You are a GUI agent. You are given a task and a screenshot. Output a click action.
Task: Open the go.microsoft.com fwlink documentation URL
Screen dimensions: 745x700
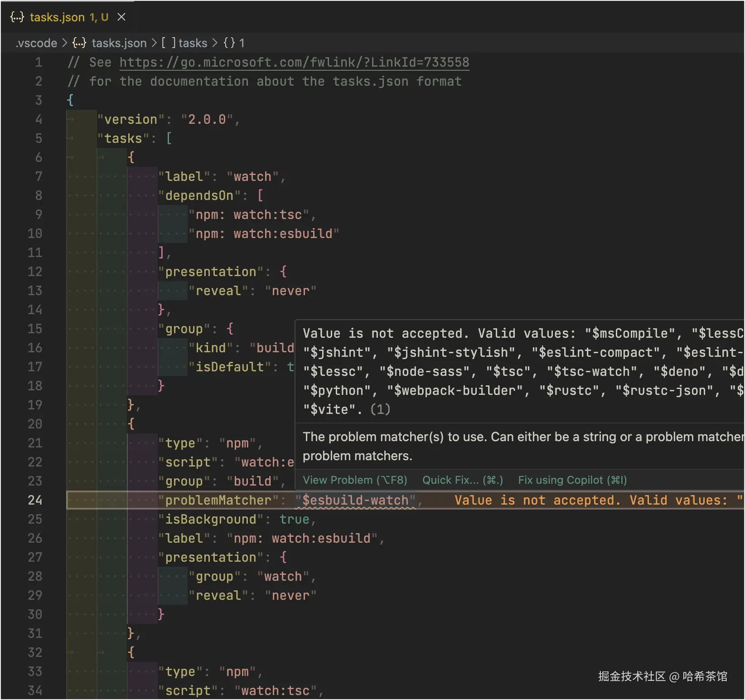[x=294, y=62]
